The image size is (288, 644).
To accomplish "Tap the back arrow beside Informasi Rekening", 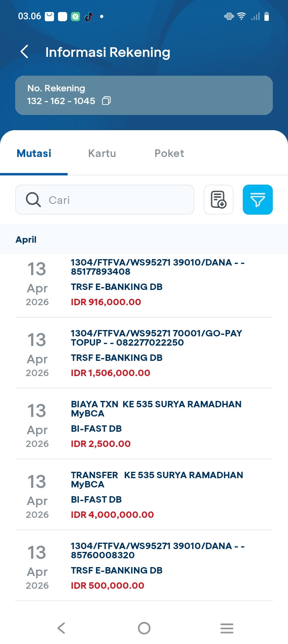I will coord(24,52).
